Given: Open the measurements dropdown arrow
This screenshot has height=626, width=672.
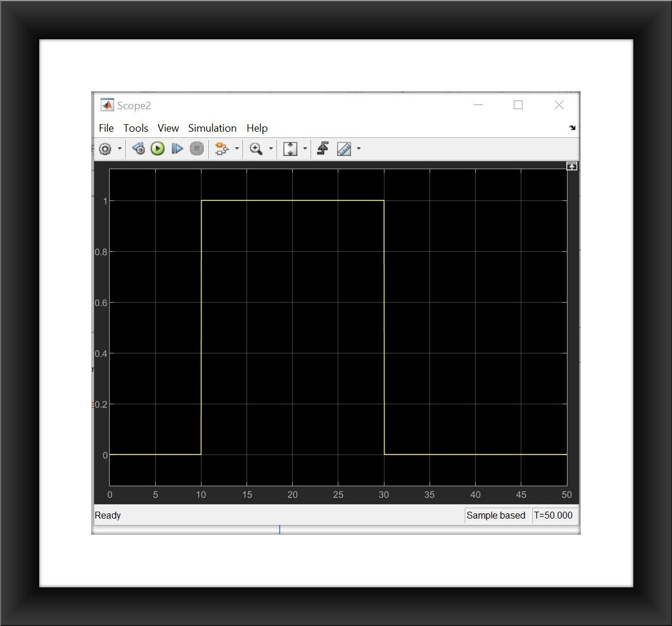Looking at the screenshot, I should point(359,148).
